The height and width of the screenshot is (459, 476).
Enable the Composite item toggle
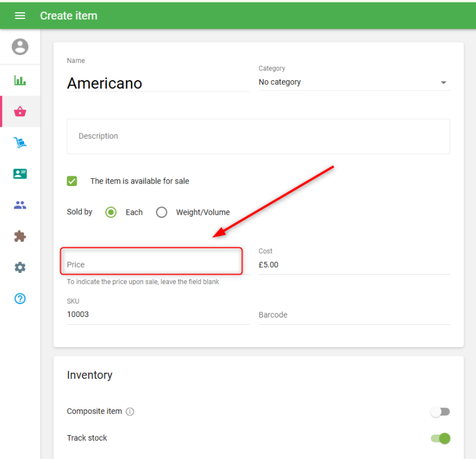click(x=440, y=412)
